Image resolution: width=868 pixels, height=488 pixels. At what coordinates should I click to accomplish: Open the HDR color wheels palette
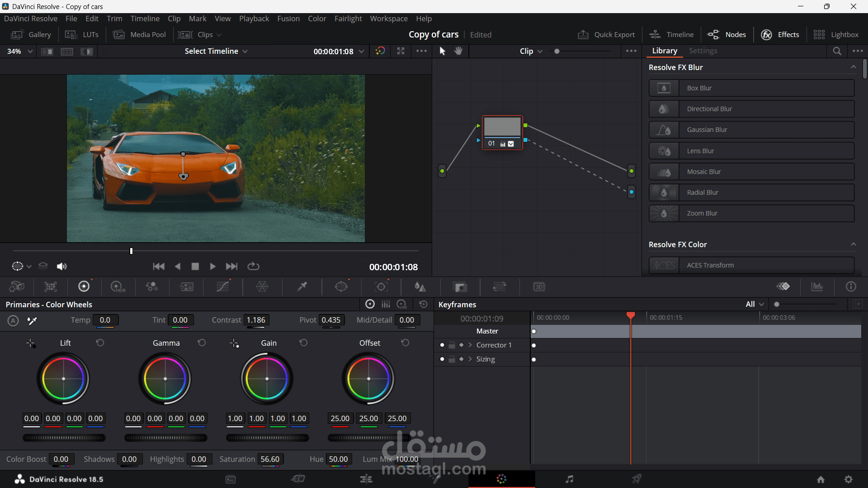118,287
